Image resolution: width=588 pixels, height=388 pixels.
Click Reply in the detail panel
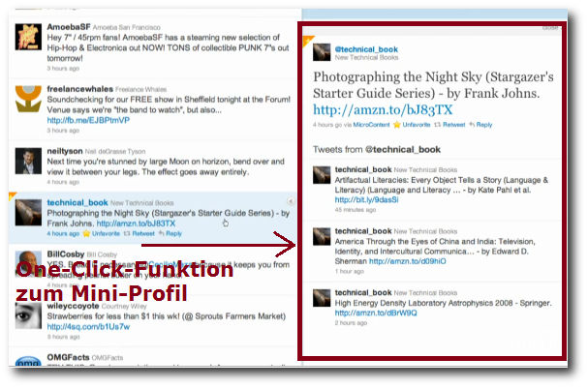[480, 125]
